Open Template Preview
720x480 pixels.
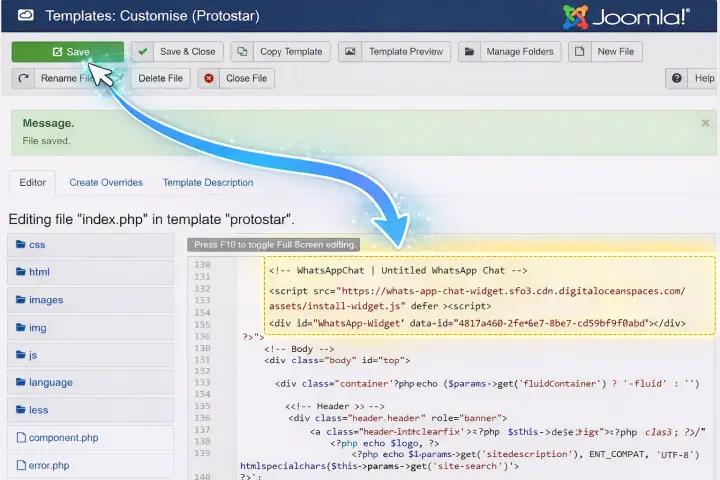(x=394, y=52)
